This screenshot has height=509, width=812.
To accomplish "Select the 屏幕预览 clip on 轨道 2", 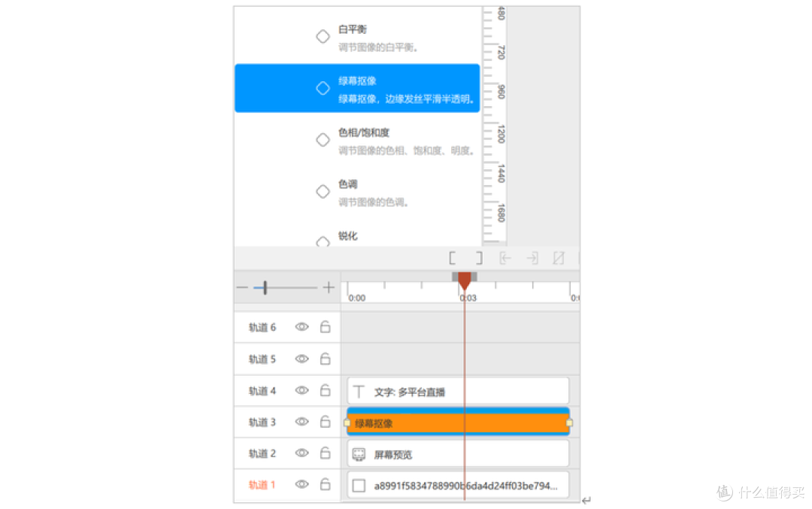I will tap(458, 454).
